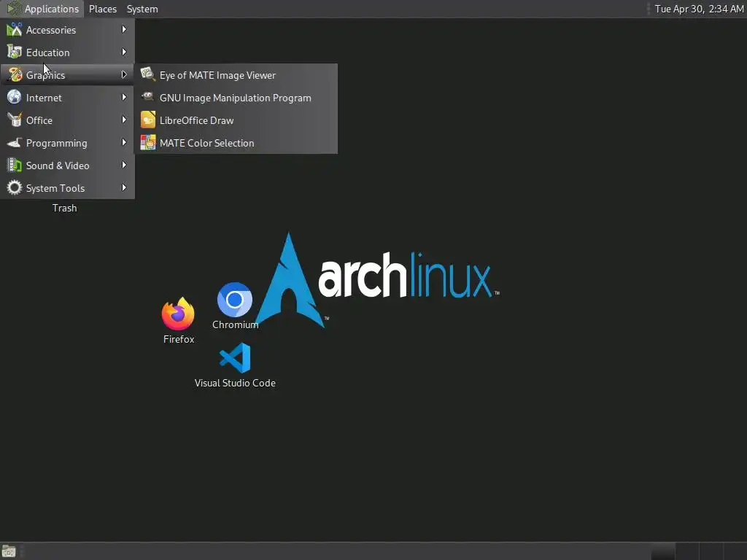
Task: Select the Visual Studio Code desktop icon
Action: tap(235, 357)
